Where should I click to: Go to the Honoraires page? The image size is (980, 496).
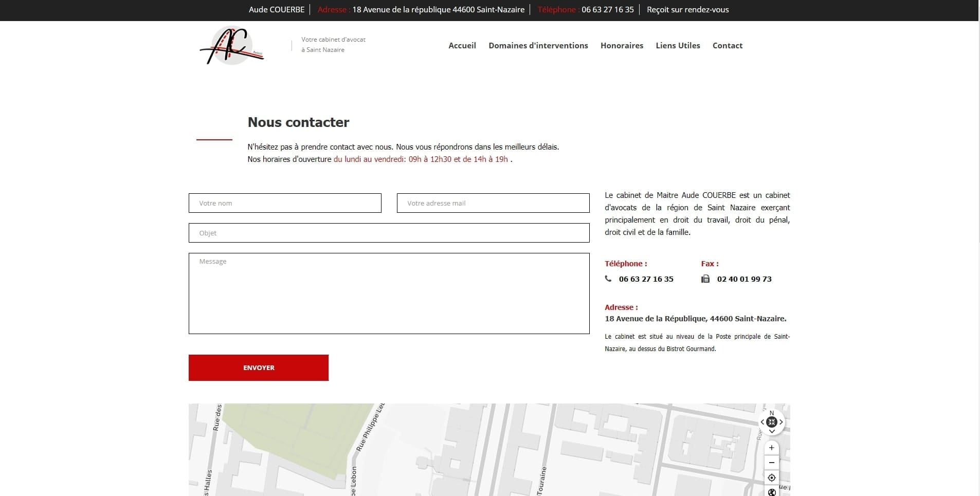tap(622, 45)
